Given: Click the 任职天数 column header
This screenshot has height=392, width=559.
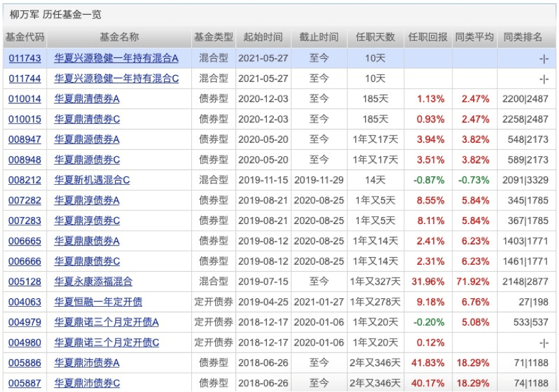Looking at the screenshot, I should coord(375,37).
